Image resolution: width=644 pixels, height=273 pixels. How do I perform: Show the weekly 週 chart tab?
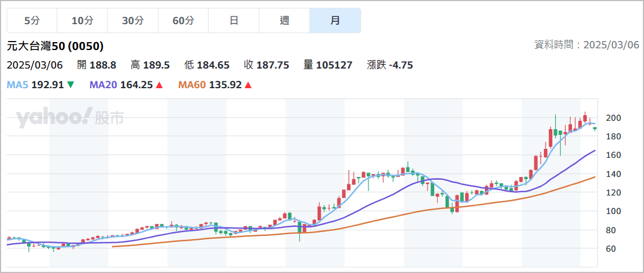pyautogui.click(x=284, y=21)
